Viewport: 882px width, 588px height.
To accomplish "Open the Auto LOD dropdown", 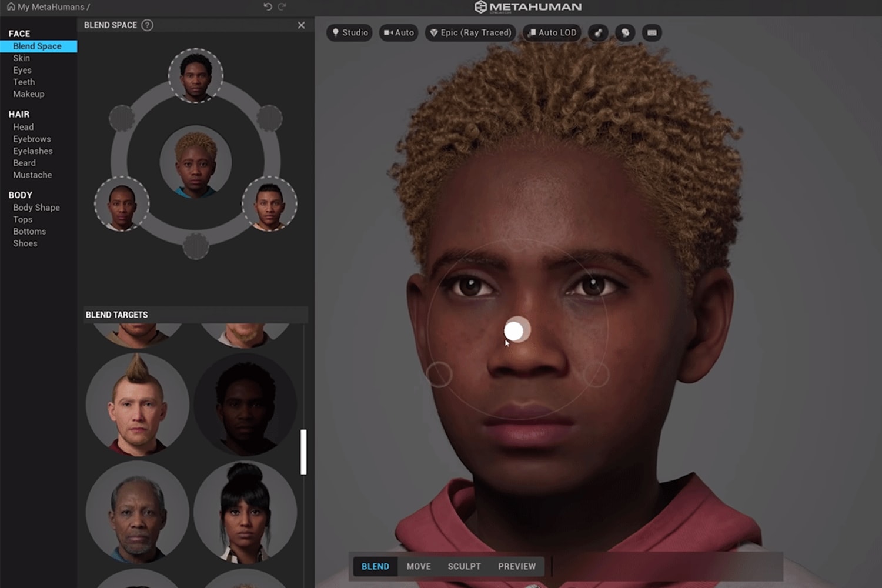I will pyautogui.click(x=552, y=32).
